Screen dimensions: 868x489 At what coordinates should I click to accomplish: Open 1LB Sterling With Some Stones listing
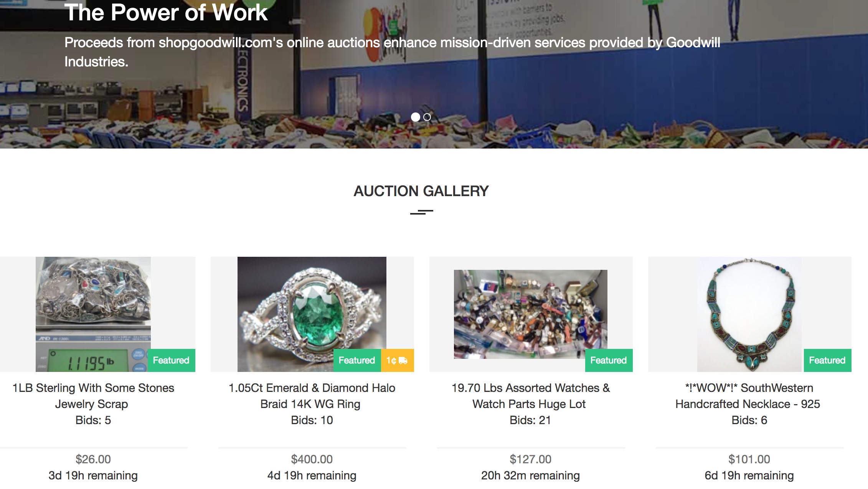93,396
